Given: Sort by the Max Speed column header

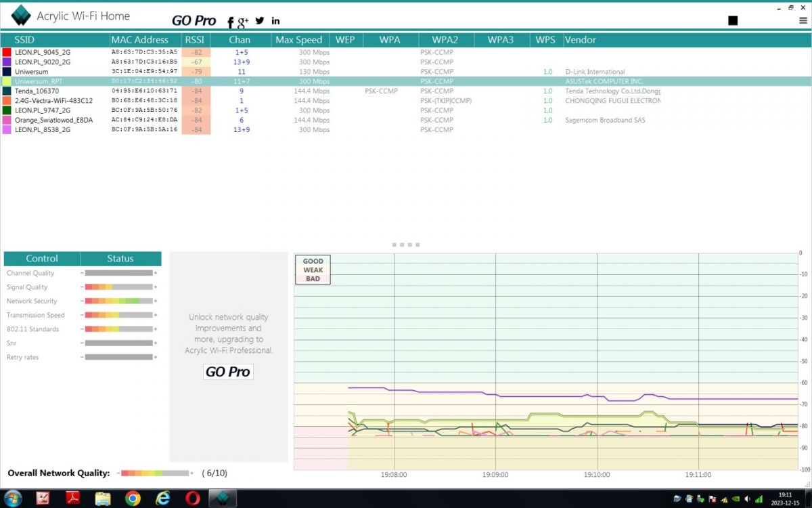Looking at the screenshot, I should click(299, 40).
